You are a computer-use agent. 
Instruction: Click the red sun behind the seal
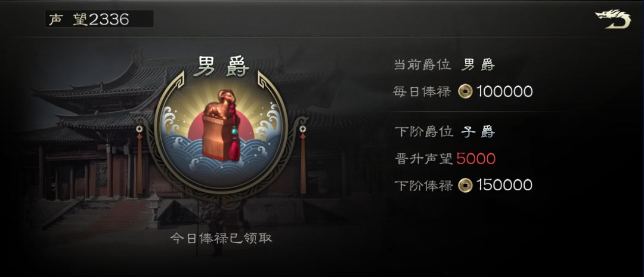click(x=221, y=127)
